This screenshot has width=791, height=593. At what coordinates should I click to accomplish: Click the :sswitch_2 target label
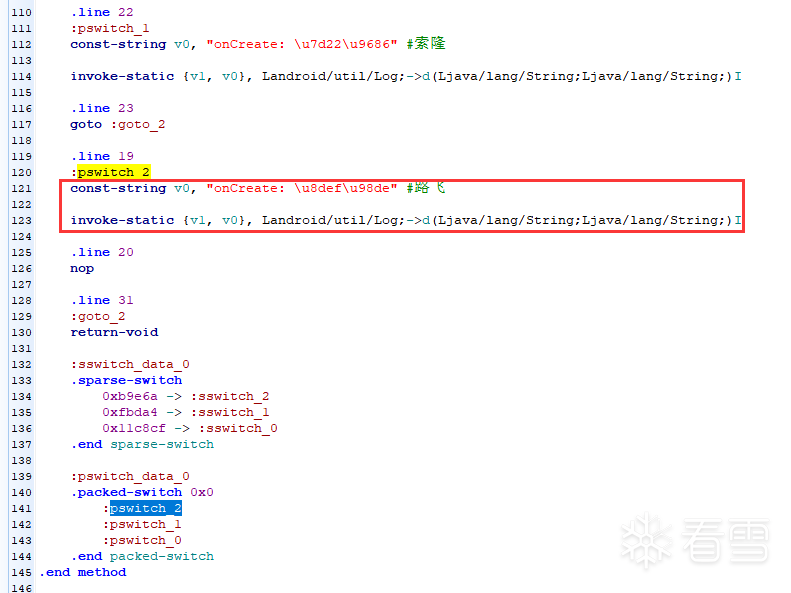click(230, 396)
